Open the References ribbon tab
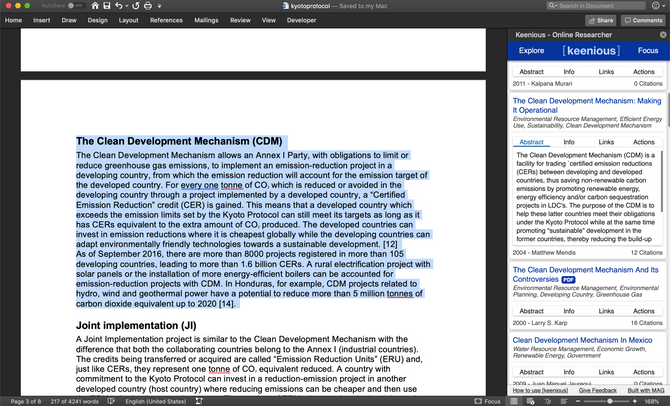This screenshot has height=406, width=670. click(x=166, y=20)
